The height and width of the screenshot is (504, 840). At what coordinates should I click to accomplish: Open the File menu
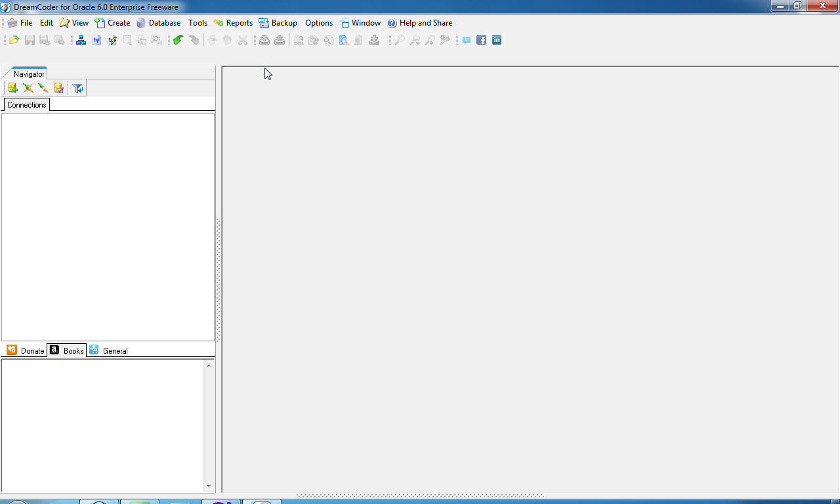click(20, 23)
